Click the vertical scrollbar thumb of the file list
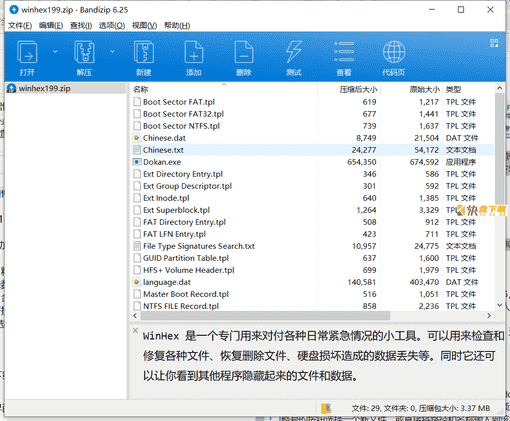Viewport: 510px width, 421px height. coord(499,148)
